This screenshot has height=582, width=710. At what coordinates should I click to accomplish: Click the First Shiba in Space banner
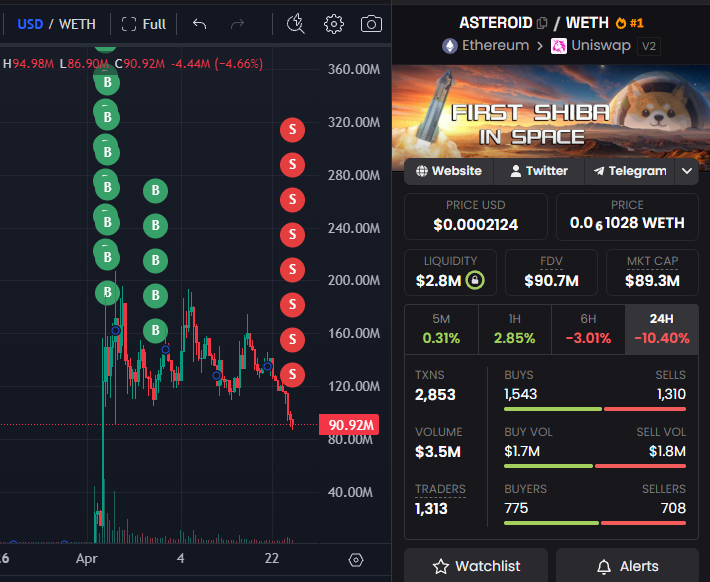pyautogui.click(x=551, y=112)
